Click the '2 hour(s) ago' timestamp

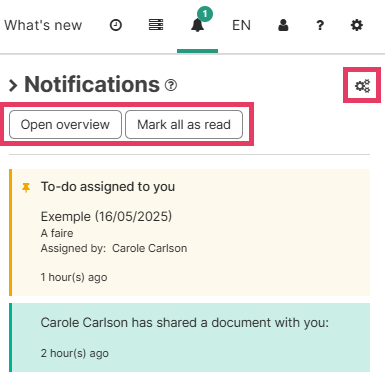click(75, 353)
